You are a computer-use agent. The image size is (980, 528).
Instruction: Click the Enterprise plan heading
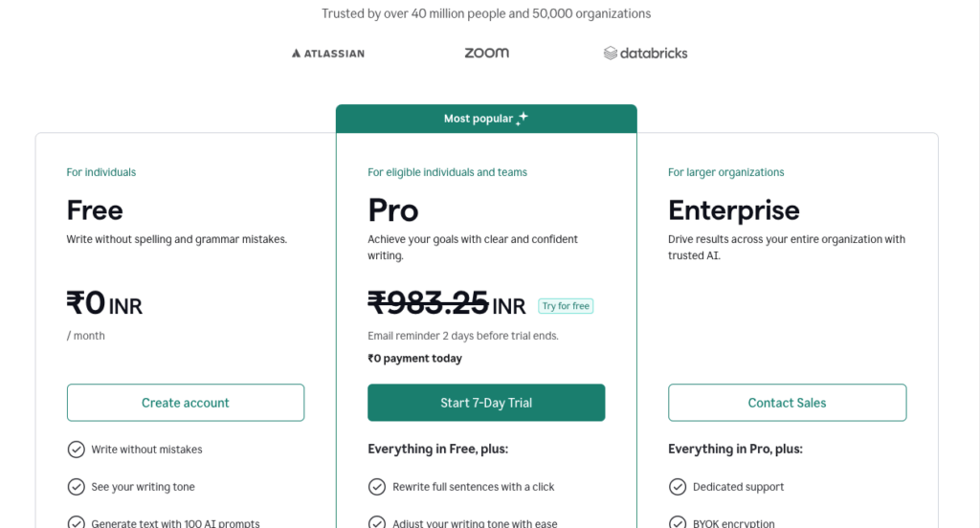pos(733,210)
